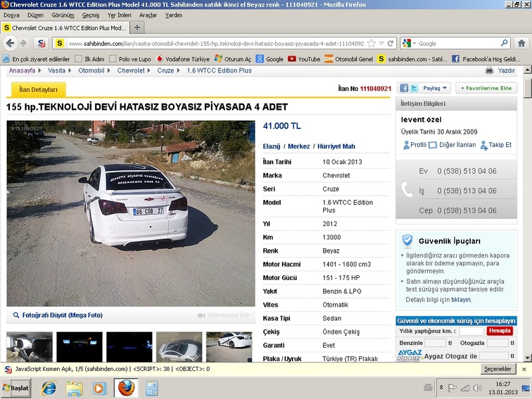Image resolution: width=532 pixels, height=399 pixels.
Task: Open the Google bookmark
Action: tap(270, 59)
